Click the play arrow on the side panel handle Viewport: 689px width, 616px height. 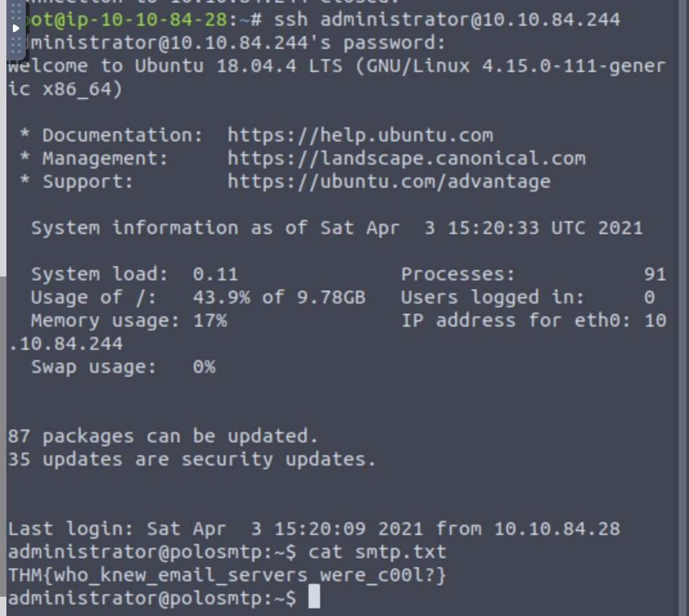click(16, 28)
